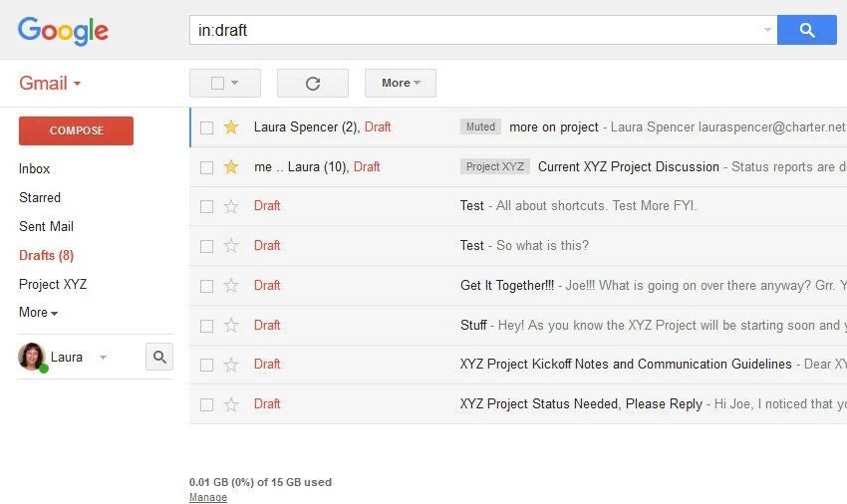The height and width of the screenshot is (504, 847).
Task: Open Laura's chat status dropdown arrow
Action: 103,357
